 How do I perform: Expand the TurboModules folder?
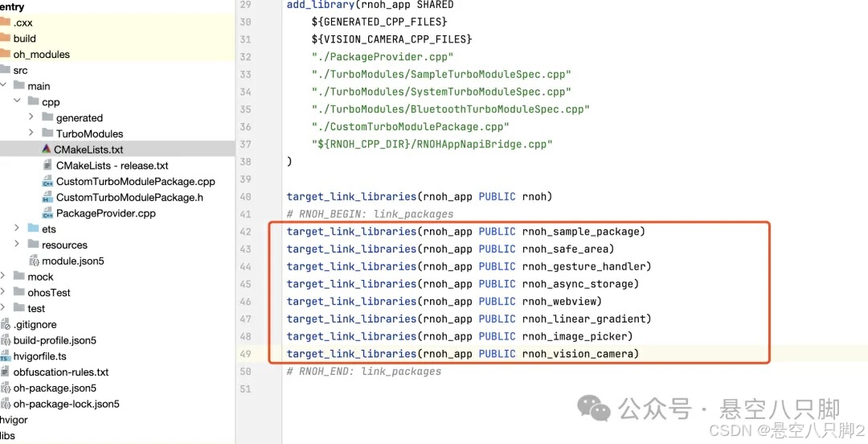click(x=31, y=133)
